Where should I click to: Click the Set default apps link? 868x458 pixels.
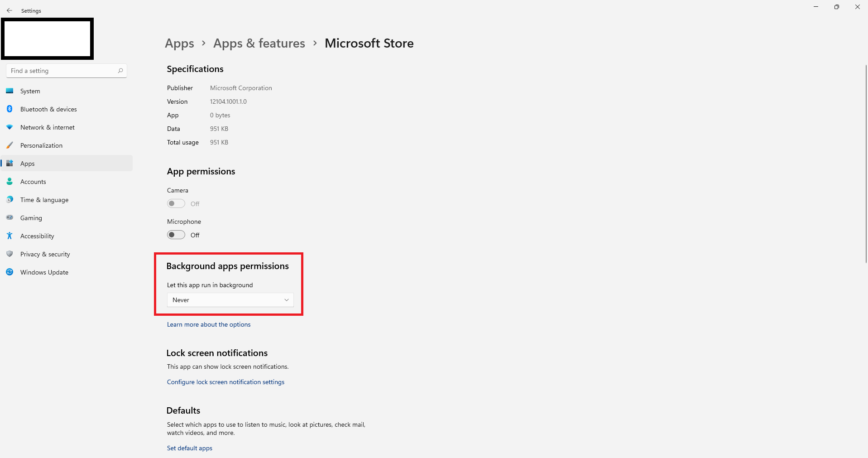point(190,448)
